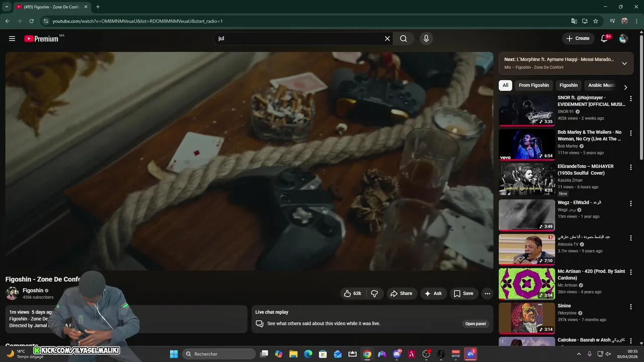Open Figoshin channel name link
644x362 pixels.
point(33,291)
